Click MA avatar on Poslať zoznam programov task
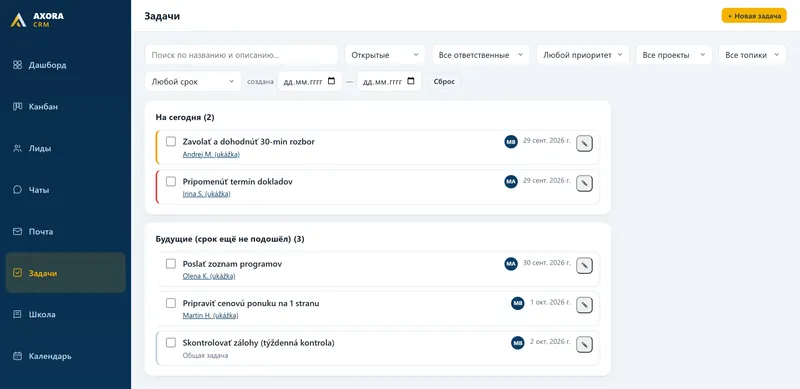The image size is (800, 389). 511,264
